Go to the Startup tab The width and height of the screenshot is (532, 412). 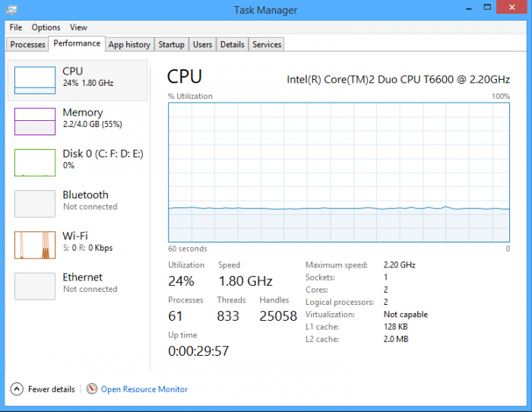pos(171,45)
